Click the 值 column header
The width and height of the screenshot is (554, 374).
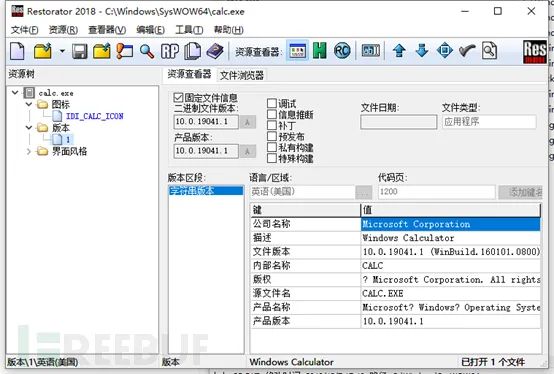[x=450, y=210]
